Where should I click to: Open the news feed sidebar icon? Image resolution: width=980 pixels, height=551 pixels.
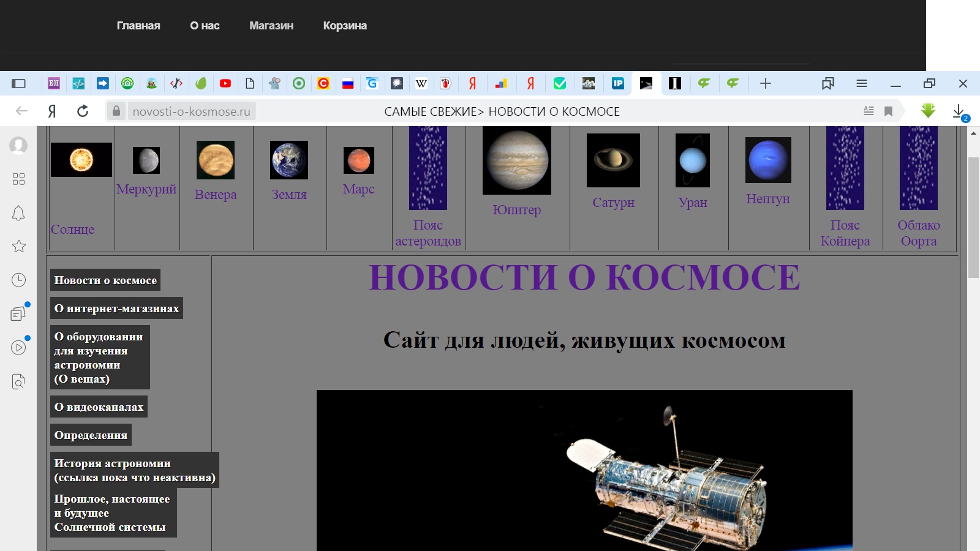tap(18, 313)
